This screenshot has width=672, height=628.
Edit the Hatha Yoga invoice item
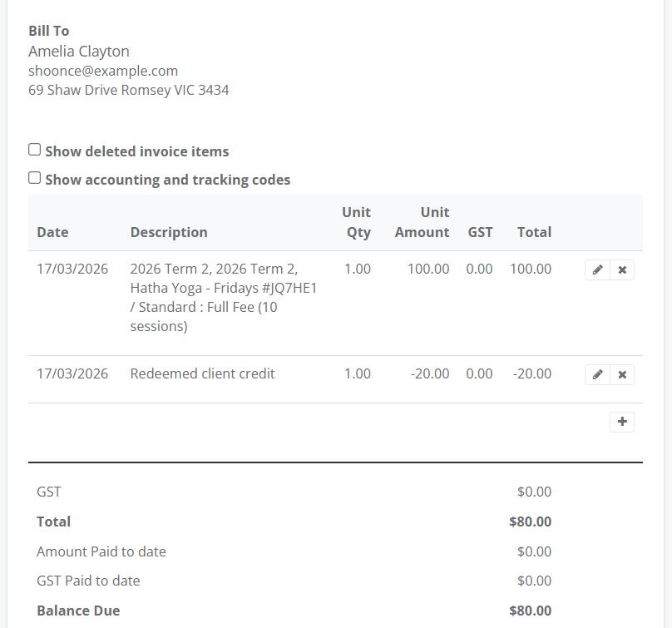[597, 270]
